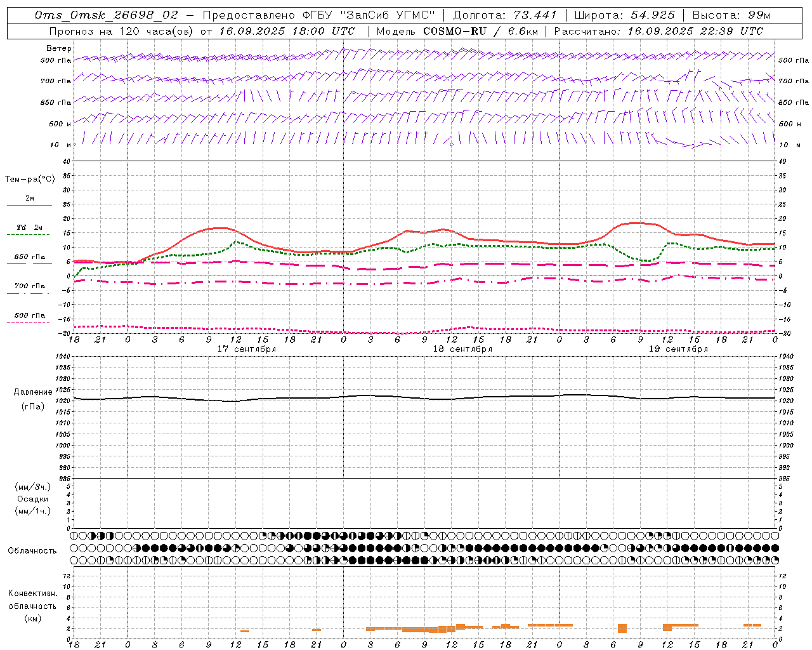Click the calm-wind circle in the 10 м row
Image resolution: width=812 pixels, height=650 pixels.
(x=451, y=144)
